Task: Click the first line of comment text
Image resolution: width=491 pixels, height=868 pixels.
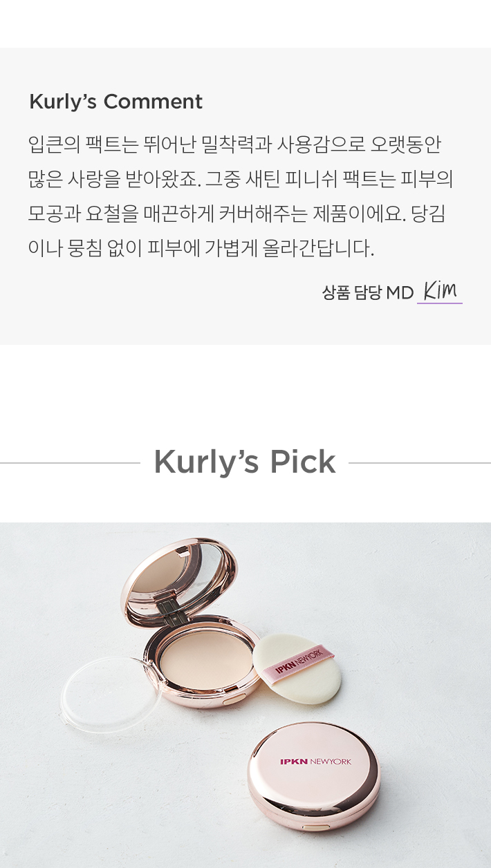Action: click(x=234, y=144)
